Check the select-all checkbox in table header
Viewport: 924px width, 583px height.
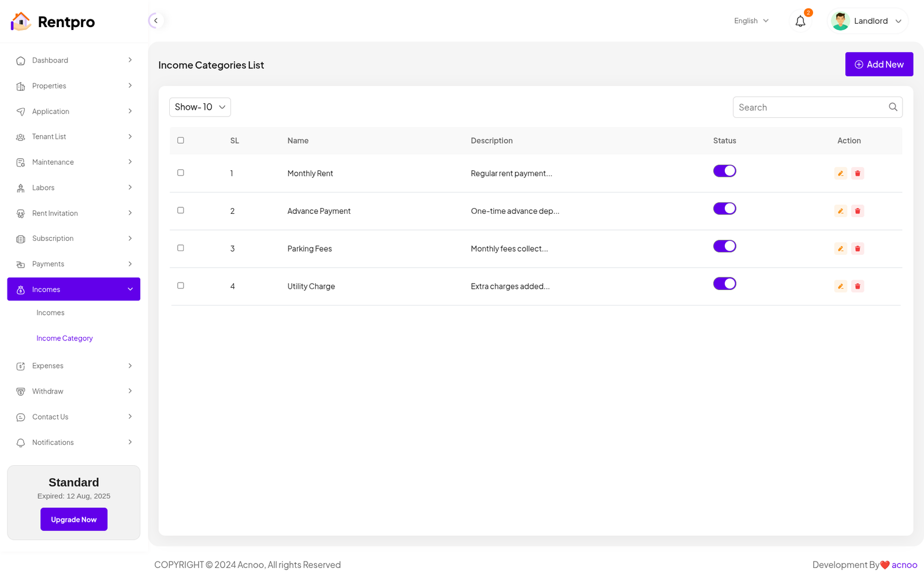pyautogui.click(x=181, y=140)
